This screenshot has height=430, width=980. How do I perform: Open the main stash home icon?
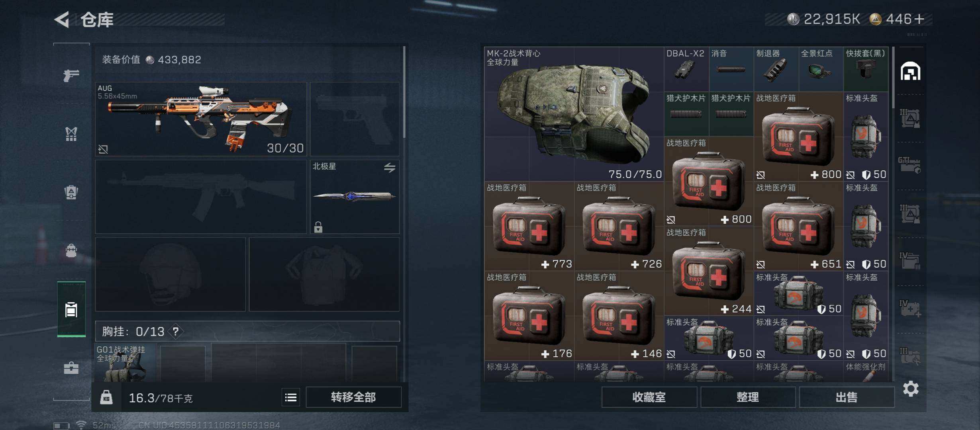pyautogui.click(x=911, y=71)
